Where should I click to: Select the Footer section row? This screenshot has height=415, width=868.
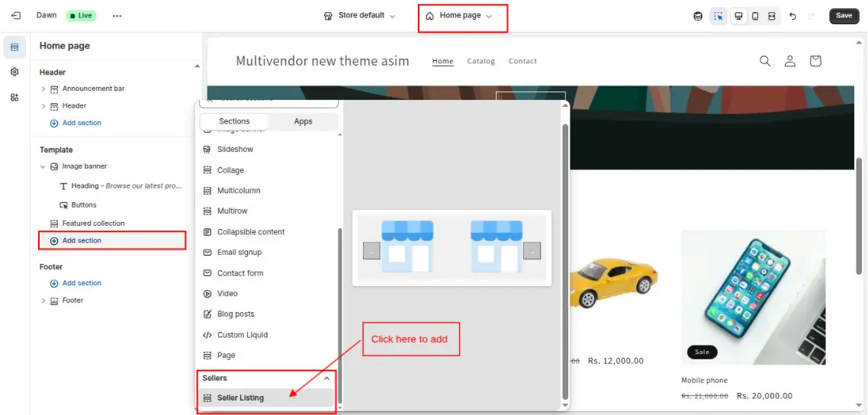pos(67,301)
